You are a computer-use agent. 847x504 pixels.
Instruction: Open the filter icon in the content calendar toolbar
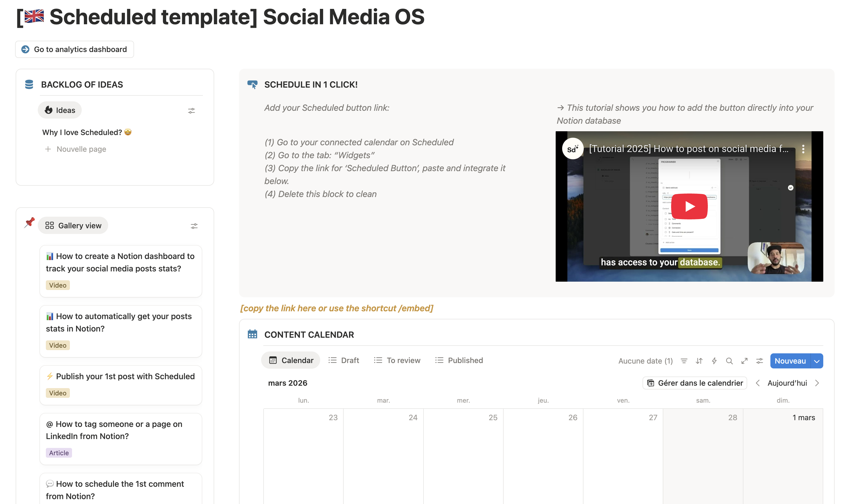[684, 361]
